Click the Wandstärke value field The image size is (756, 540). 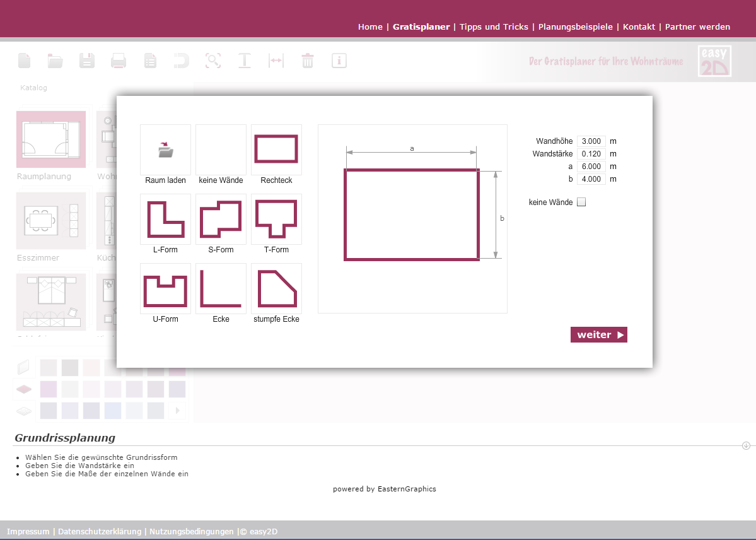(x=591, y=154)
